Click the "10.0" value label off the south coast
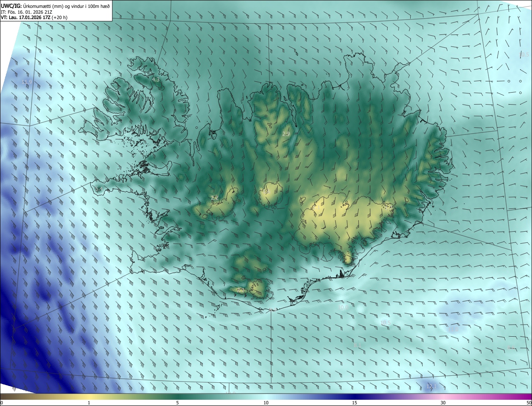Viewport: 532px width, 406px height. coord(343,308)
